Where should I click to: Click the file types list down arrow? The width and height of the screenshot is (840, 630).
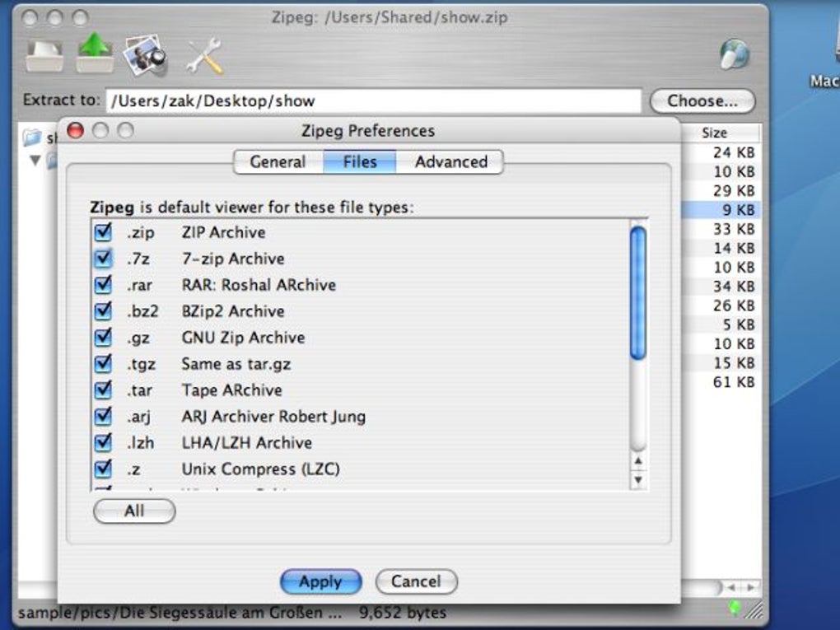[x=638, y=479]
